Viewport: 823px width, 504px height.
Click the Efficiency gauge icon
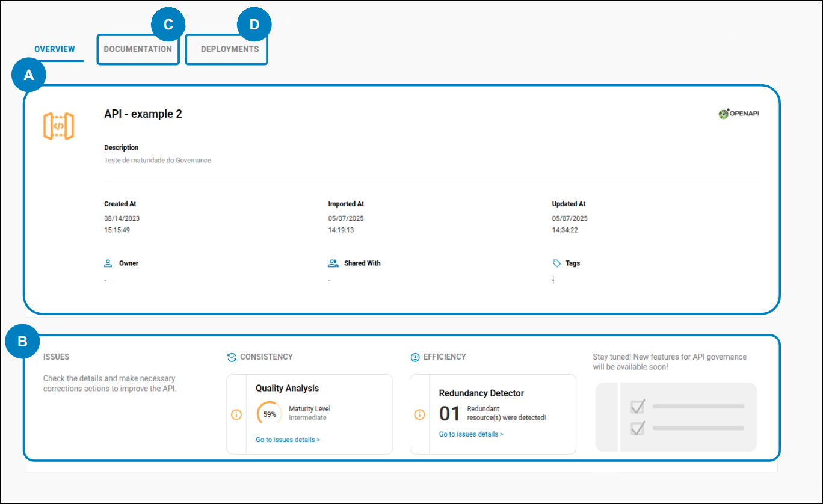415,357
